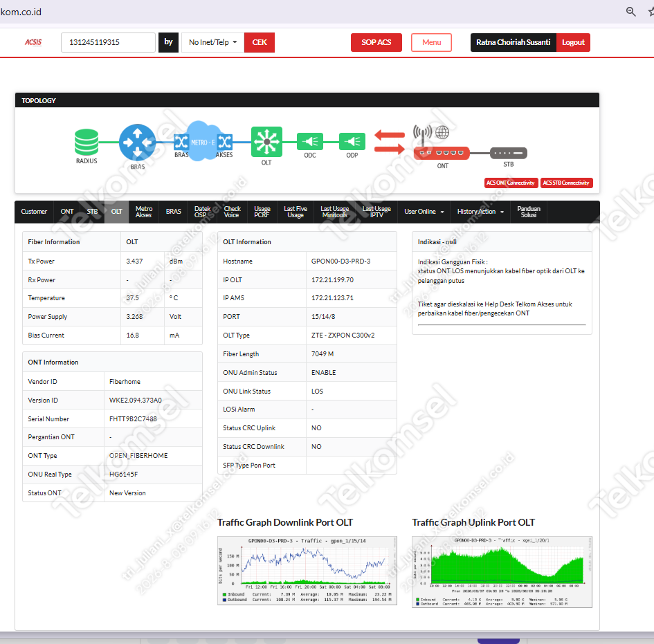Click the Serial Number value FHTT9B2C7488
Viewport: 654px width, 644px height.
coord(133,419)
